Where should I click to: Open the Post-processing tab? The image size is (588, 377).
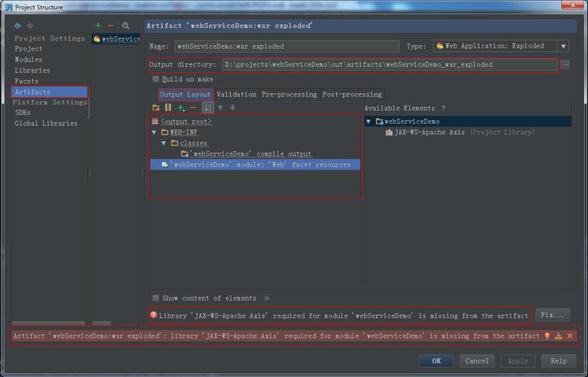(x=352, y=94)
